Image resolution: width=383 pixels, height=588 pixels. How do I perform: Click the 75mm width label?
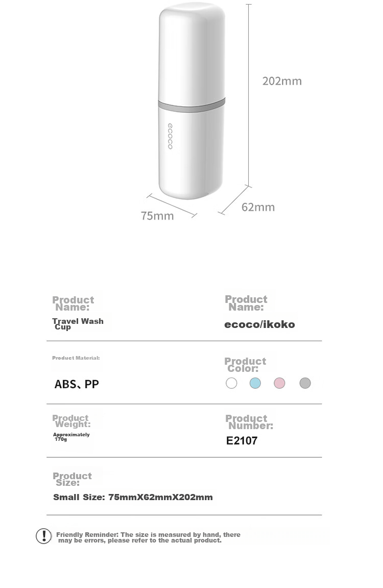coord(157,216)
